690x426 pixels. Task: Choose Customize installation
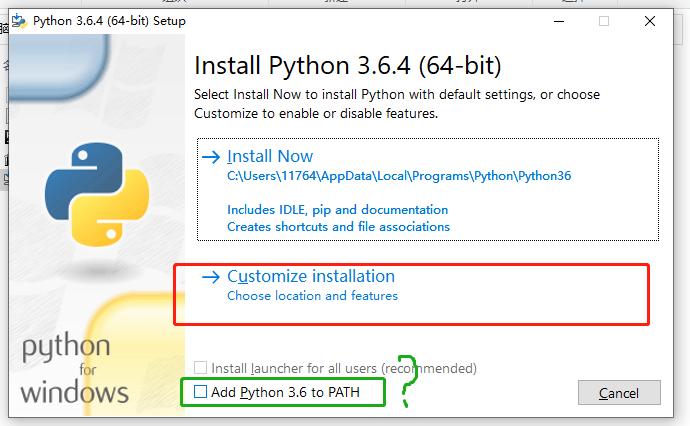click(x=311, y=276)
